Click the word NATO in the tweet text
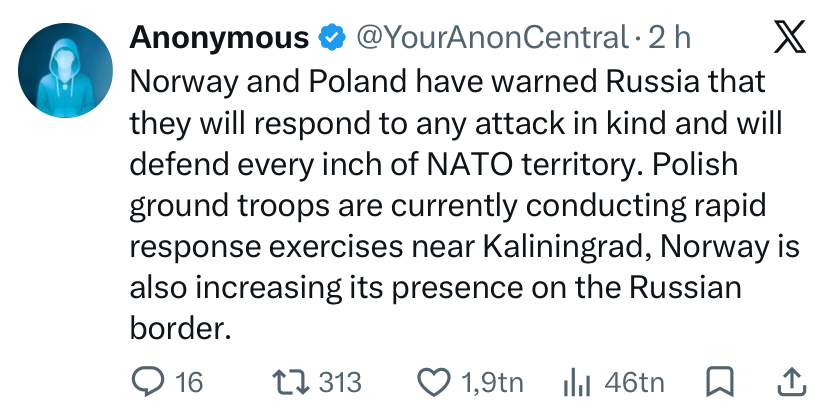 [x=469, y=164]
